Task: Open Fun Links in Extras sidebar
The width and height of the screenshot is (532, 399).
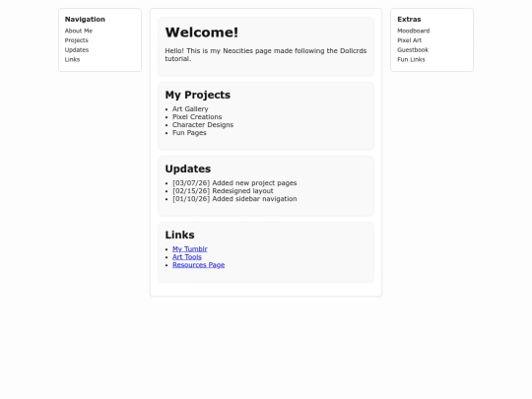Action: coord(411,59)
